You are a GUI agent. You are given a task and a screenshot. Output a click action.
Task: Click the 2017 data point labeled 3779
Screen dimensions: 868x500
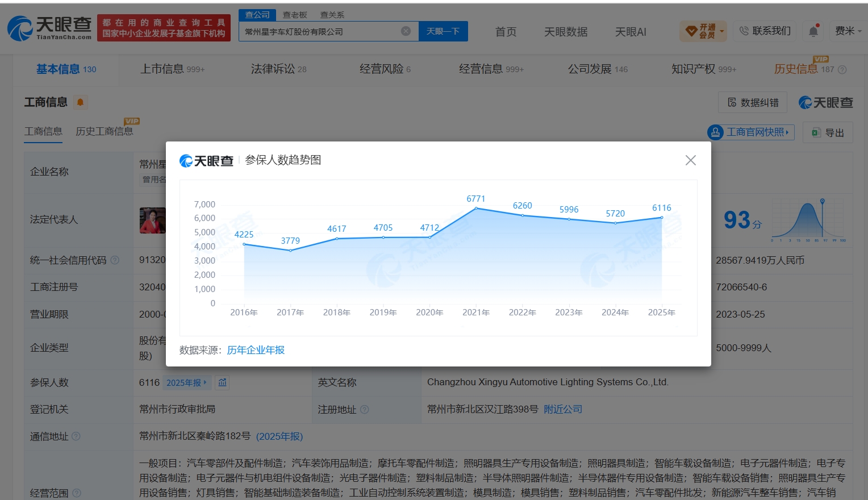[290, 250]
